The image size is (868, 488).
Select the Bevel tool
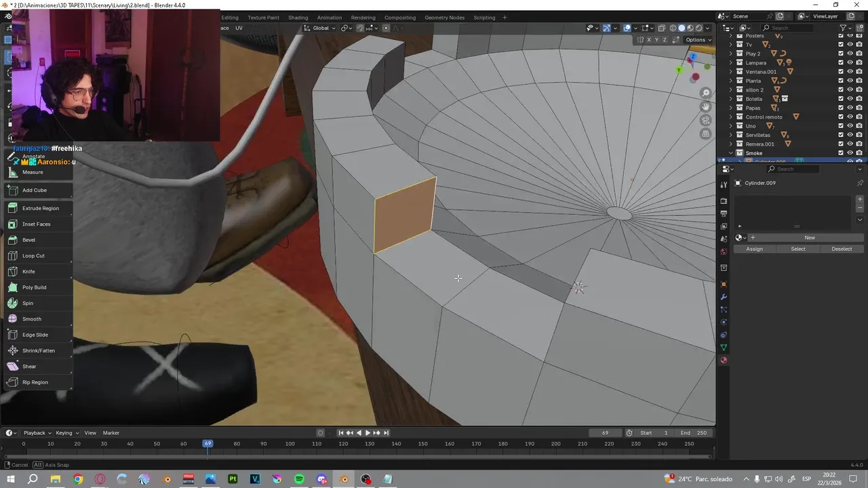38,240
